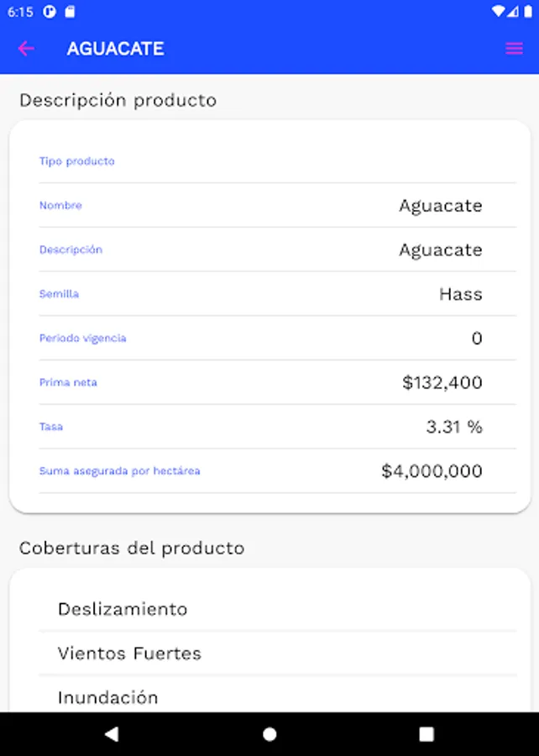The image size is (539, 756).
Task: Select the Inundación coverage item
Action: coord(108,697)
